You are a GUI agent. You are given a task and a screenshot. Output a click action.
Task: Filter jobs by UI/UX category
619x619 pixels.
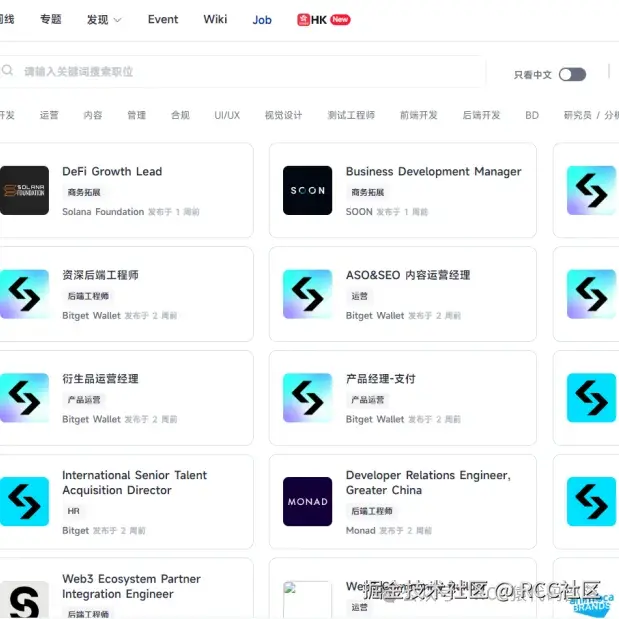click(227, 115)
